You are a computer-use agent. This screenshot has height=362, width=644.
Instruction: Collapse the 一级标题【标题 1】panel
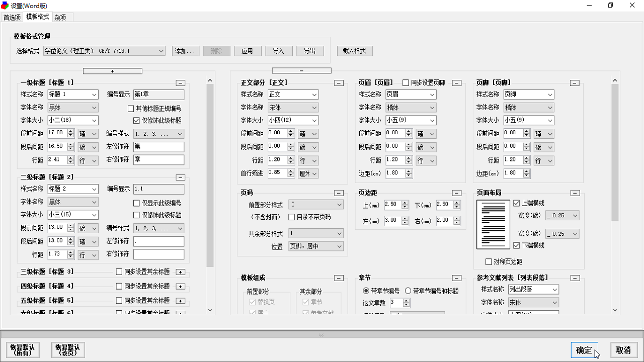[180, 82]
